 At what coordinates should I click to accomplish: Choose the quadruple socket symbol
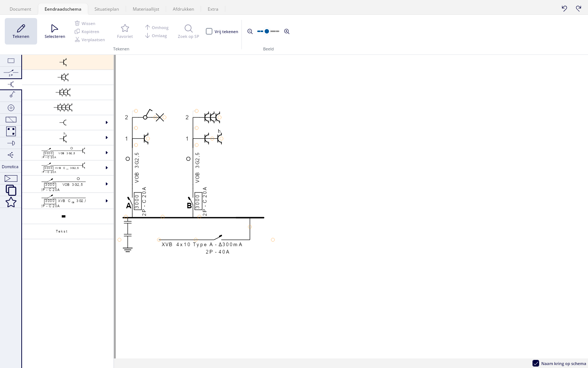click(x=68, y=107)
